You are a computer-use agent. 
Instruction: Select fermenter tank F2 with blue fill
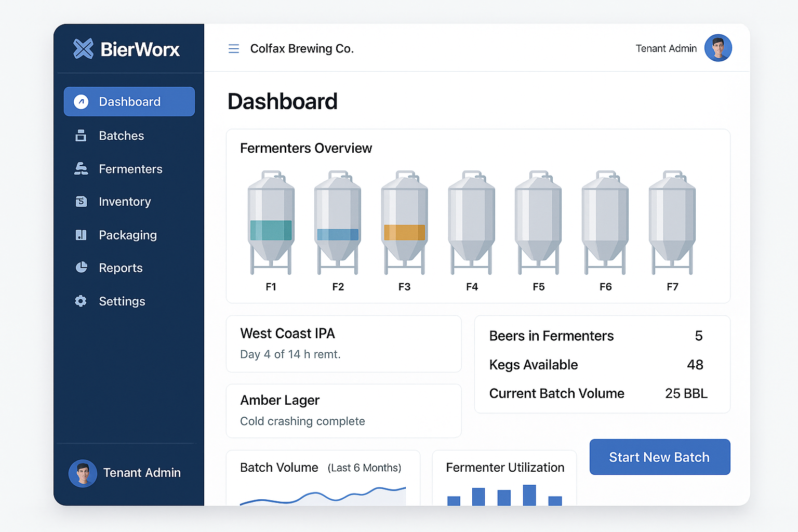point(338,222)
